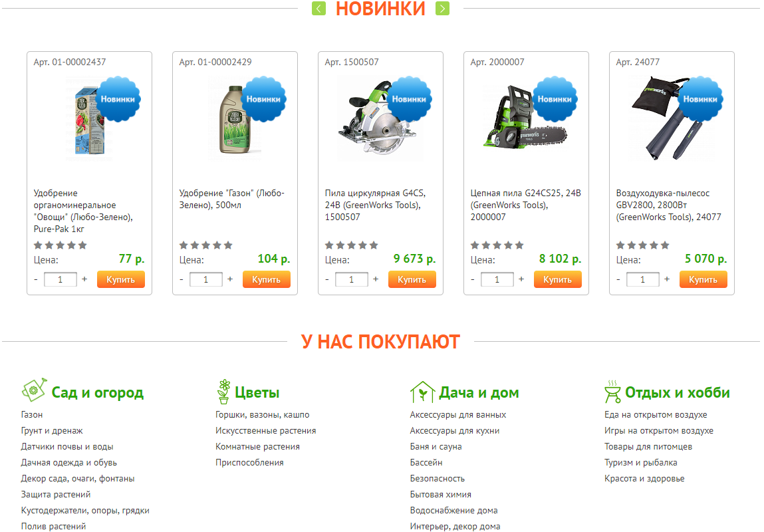Open Баня и сауна link

tap(436, 446)
